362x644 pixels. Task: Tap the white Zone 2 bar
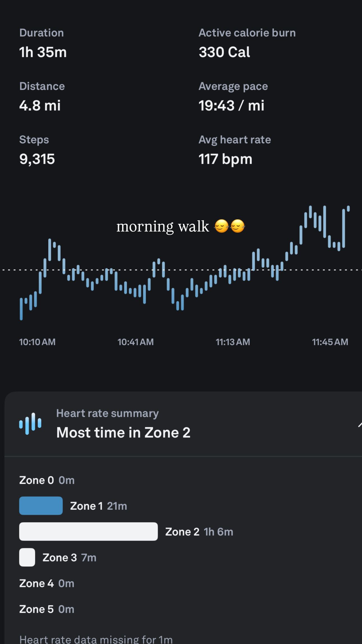point(88,531)
